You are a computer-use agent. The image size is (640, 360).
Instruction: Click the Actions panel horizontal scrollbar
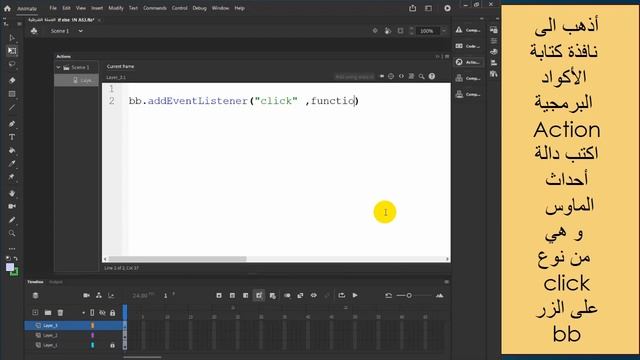pos(177,259)
